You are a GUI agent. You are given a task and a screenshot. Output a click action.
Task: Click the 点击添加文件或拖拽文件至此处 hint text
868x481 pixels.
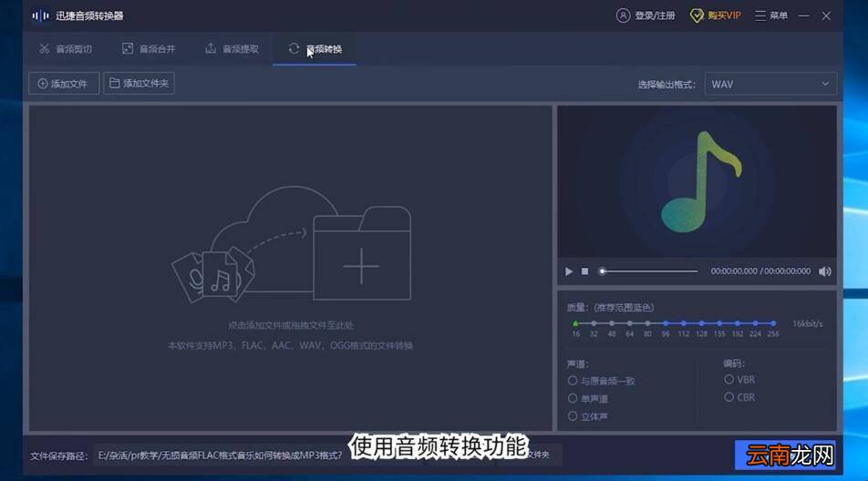pyautogui.click(x=291, y=325)
